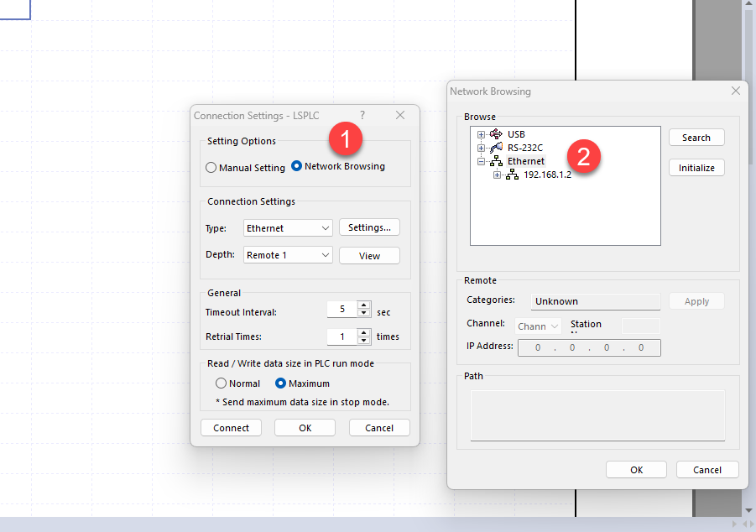This screenshot has width=756, height=532.
Task: Click the IP Address input field
Action: click(x=589, y=347)
